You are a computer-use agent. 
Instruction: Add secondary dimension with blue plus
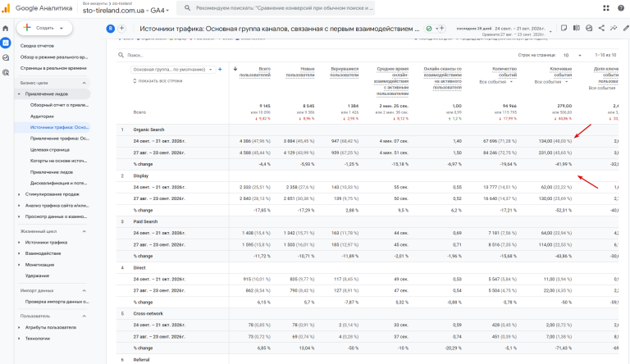pyautogui.click(x=220, y=70)
